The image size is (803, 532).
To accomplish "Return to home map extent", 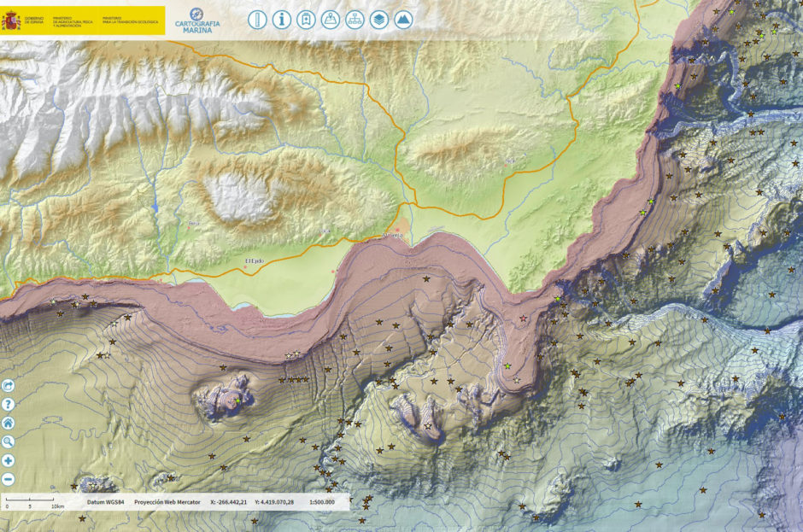I will point(9,423).
